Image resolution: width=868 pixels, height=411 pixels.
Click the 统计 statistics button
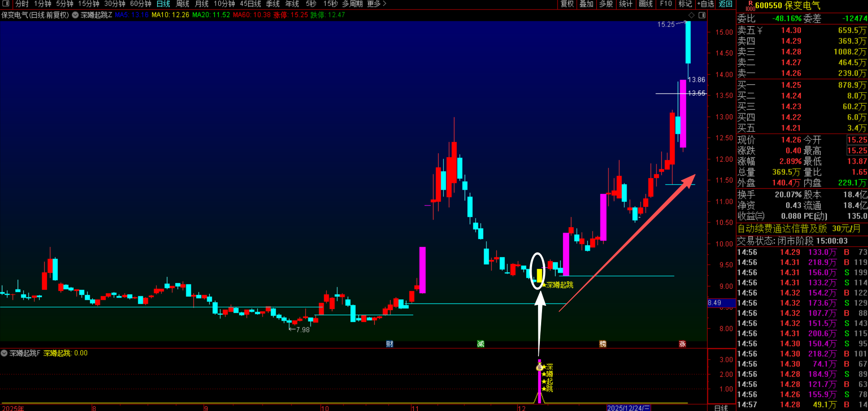point(626,4)
